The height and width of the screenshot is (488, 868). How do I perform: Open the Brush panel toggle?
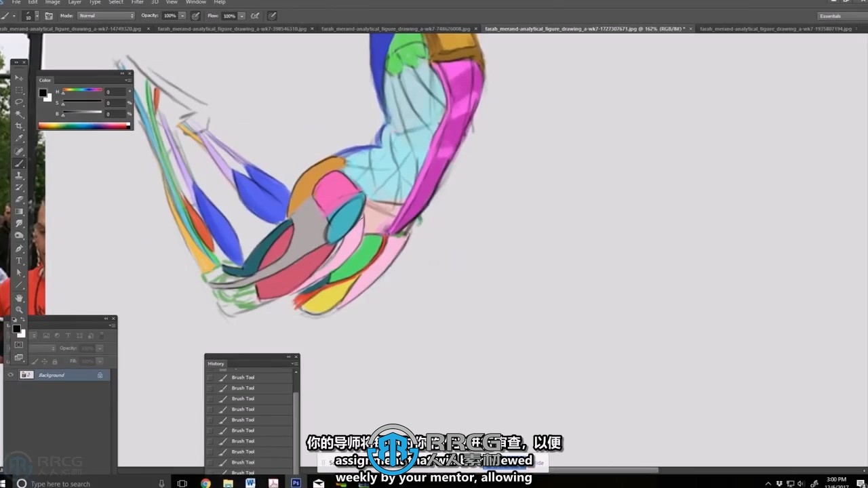[49, 16]
